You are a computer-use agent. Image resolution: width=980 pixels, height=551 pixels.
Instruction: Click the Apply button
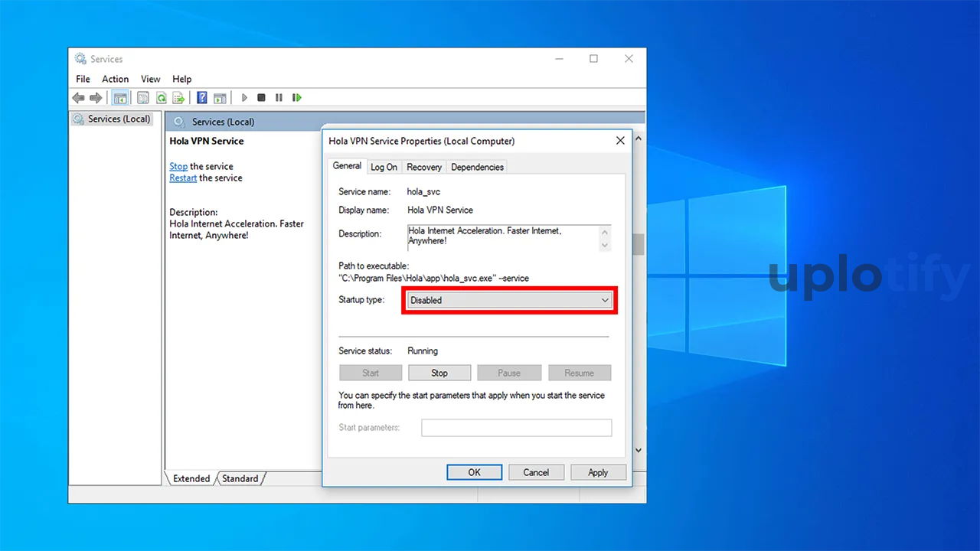point(598,472)
